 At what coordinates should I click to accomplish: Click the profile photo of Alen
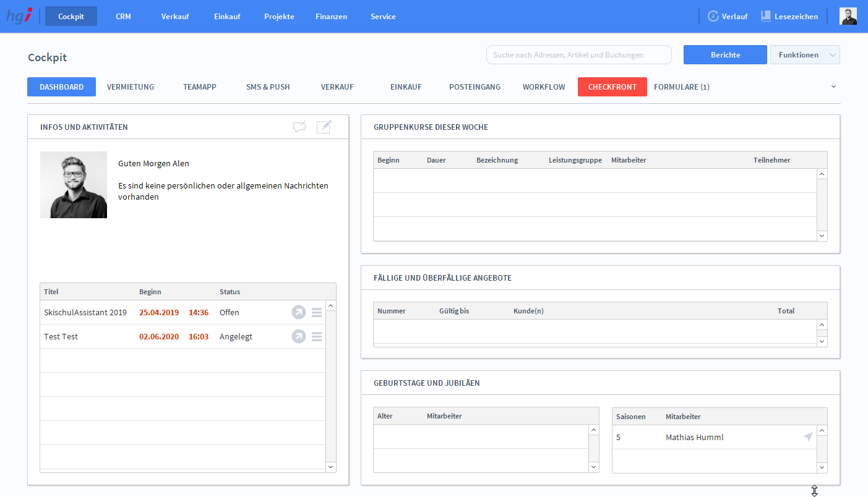pos(74,185)
